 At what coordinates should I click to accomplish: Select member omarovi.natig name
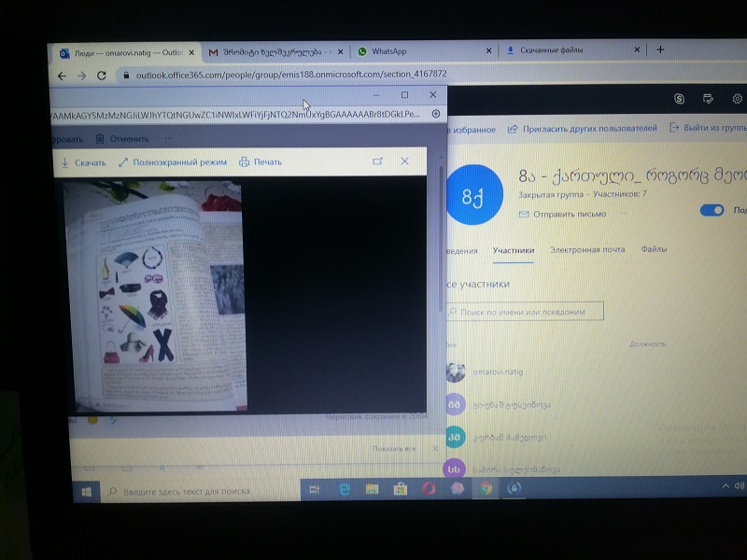pos(498,371)
